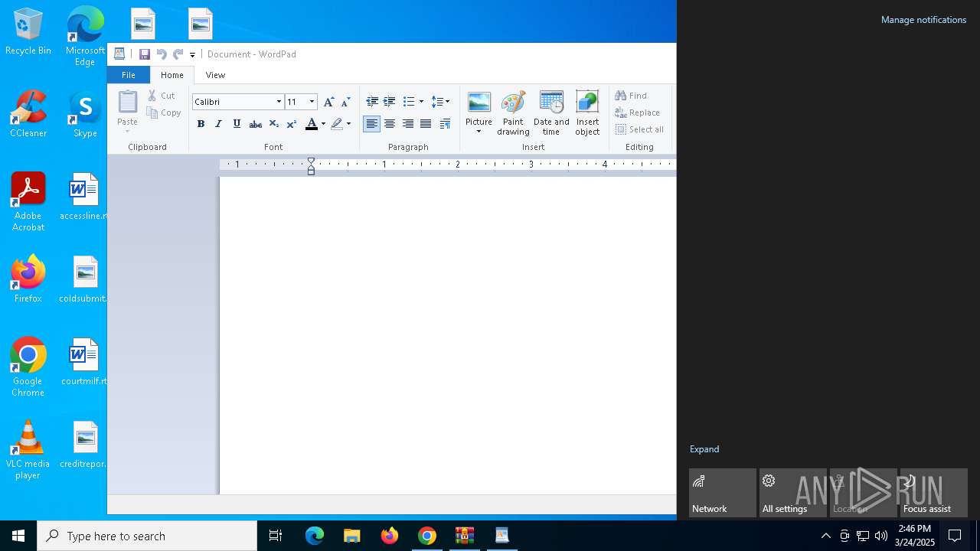This screenshot has width=980, height=551.
Task: Insert a Paint drawing
Action: pyautogui.click(x=513, y=113)
